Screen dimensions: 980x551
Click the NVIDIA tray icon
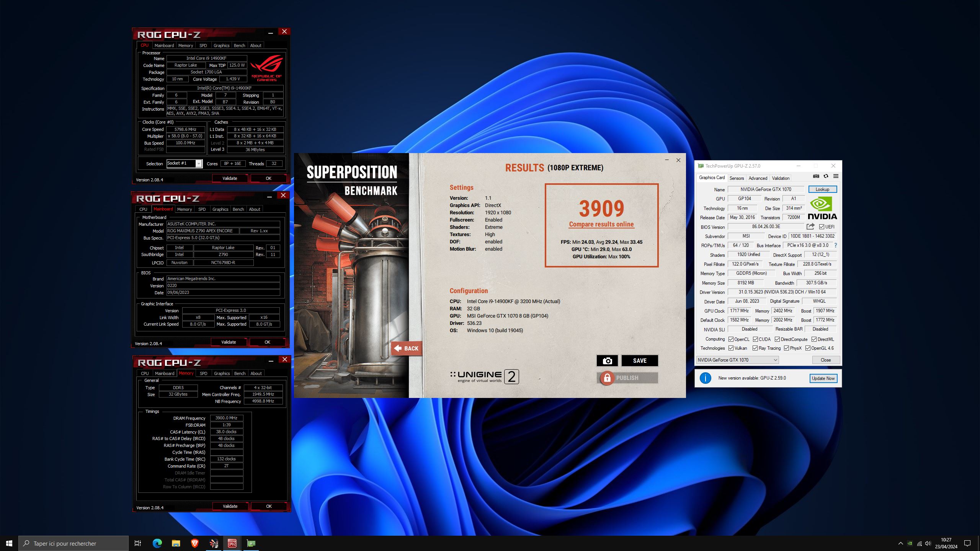coord(910,543)
